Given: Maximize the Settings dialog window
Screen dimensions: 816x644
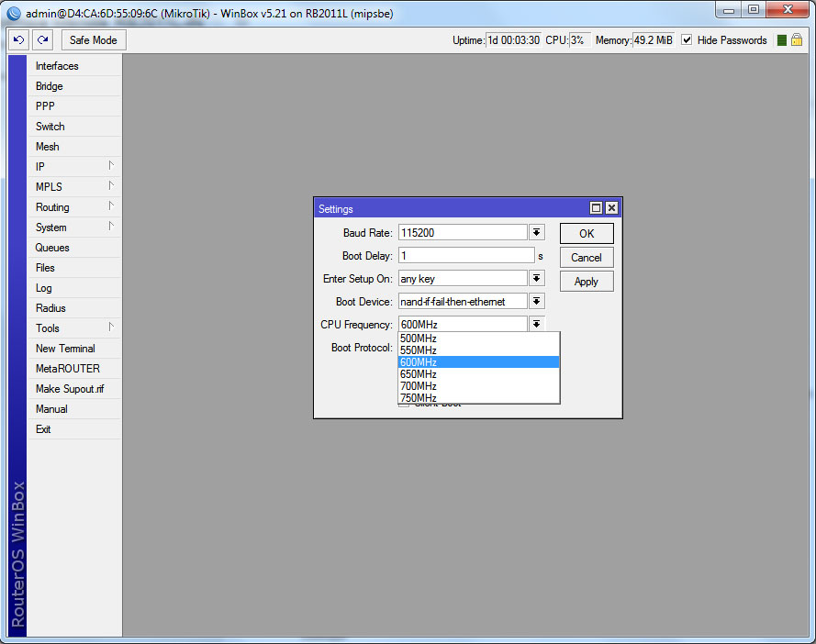Looking at the screenshot, I should (x=596, y=208).
